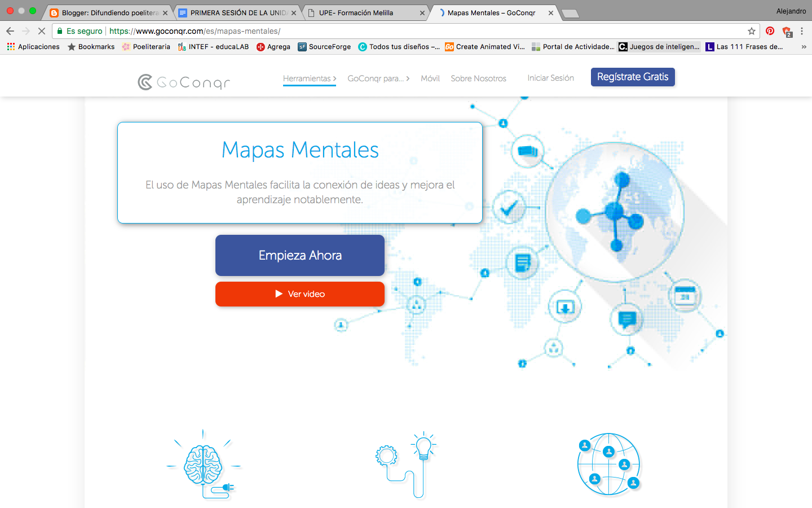Image resolution: width=812 pixels, height=508 pixels.
Task: Go back with the browser back arrow
Action: [x=10, y=31]
